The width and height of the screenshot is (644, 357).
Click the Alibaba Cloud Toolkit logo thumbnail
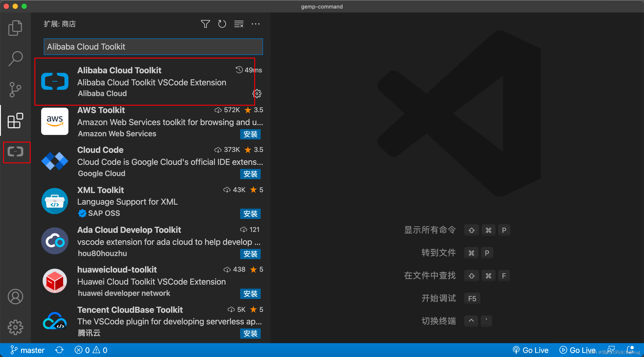click(55, 81)
